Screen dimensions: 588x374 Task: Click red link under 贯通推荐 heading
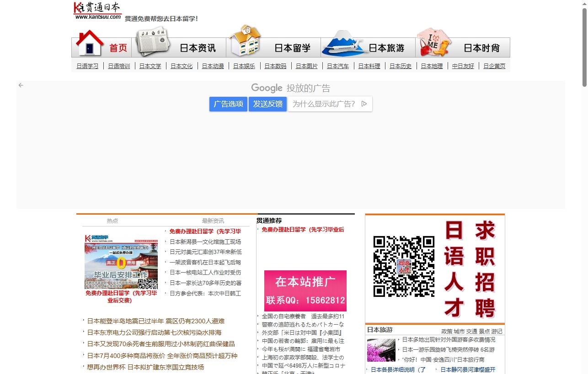303,229
